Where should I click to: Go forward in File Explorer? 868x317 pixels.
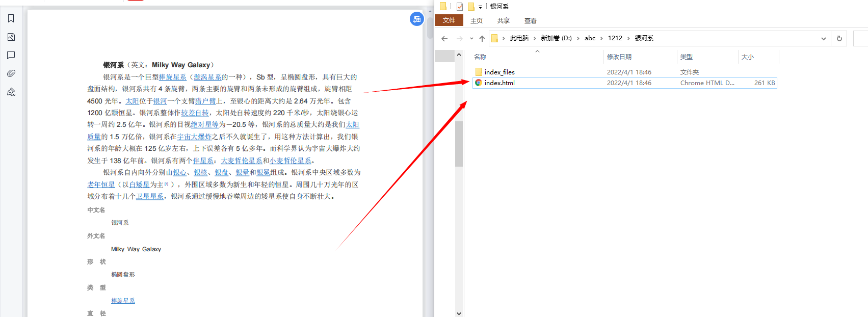coord(460,38)
